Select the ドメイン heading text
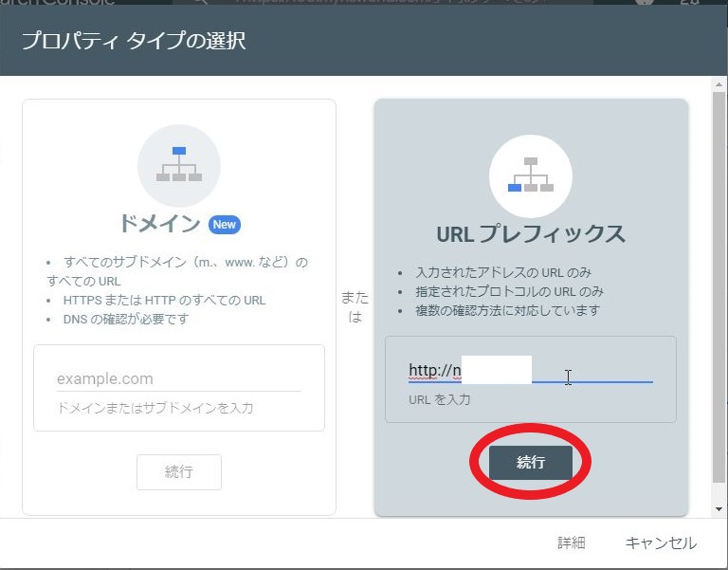This screenshot has height=570, width=728. [160, 224]
